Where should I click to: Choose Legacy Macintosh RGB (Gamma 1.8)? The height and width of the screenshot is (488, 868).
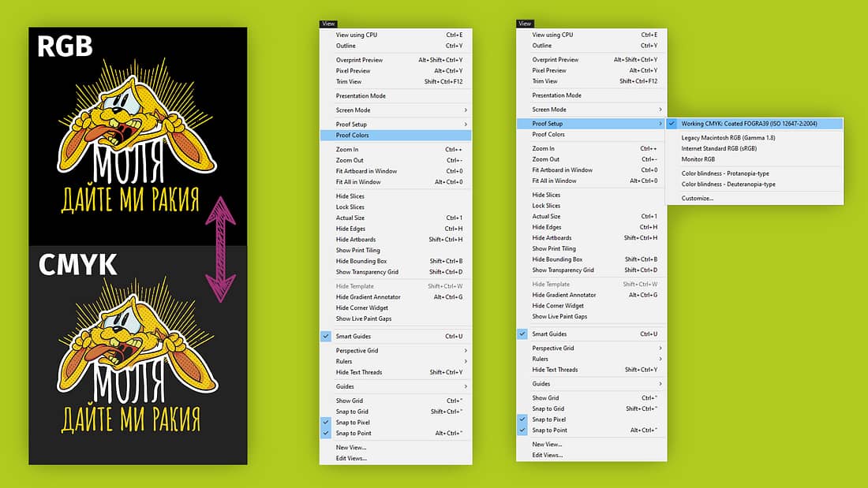tap(728, 138)
